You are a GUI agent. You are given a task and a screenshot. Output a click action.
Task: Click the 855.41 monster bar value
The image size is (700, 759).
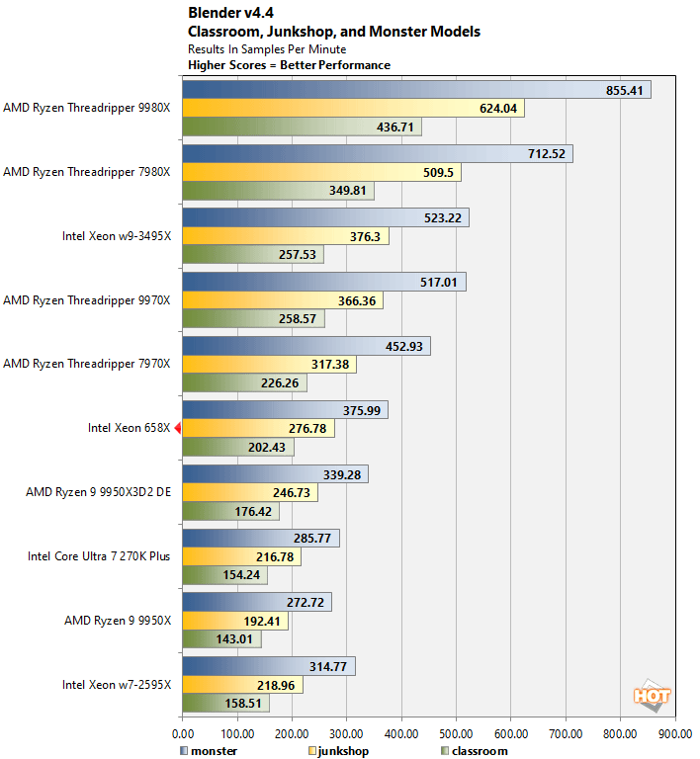click(625, 91)
